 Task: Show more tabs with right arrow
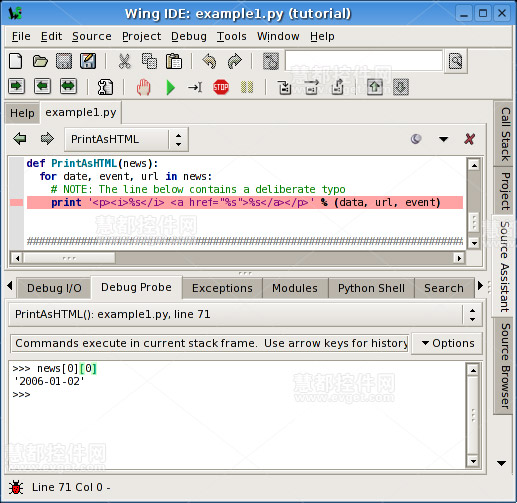click(x=480, y=286)
